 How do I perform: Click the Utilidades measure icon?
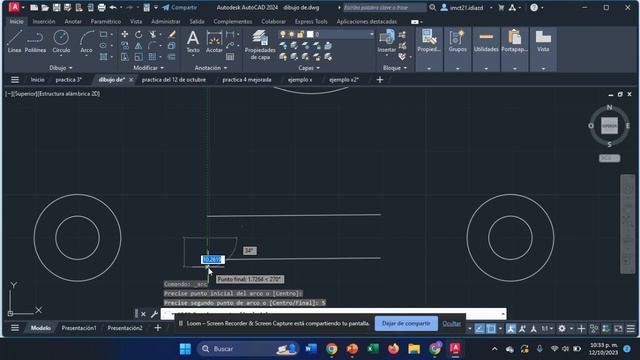[486, 42]
